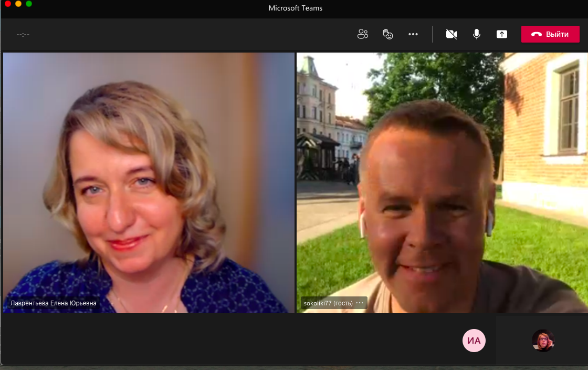
Task: Select the participant photo thumbnail at bottom right
Action: [x=543, y=341]
